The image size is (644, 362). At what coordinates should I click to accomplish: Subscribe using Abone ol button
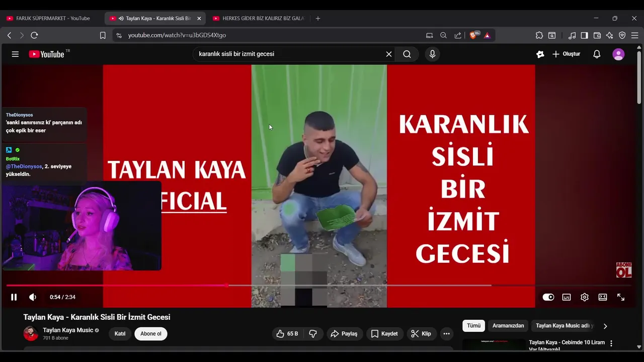[x=151, y=334]
